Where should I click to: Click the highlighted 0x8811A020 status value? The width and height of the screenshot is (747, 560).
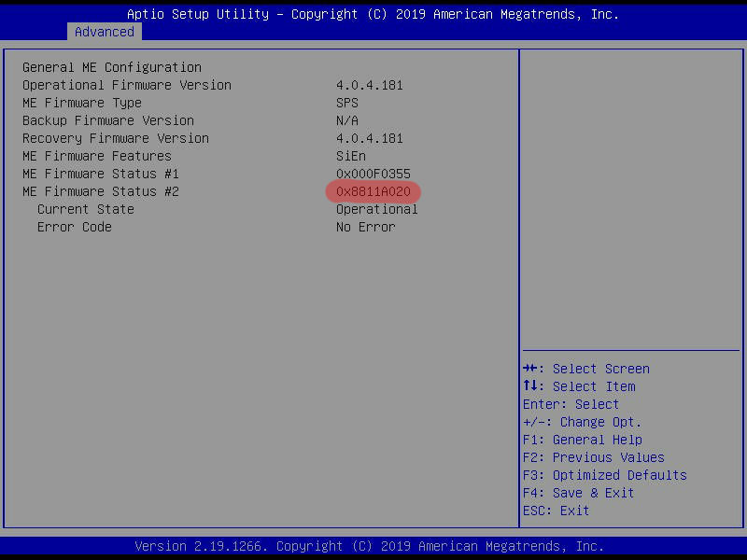[373, 192]
